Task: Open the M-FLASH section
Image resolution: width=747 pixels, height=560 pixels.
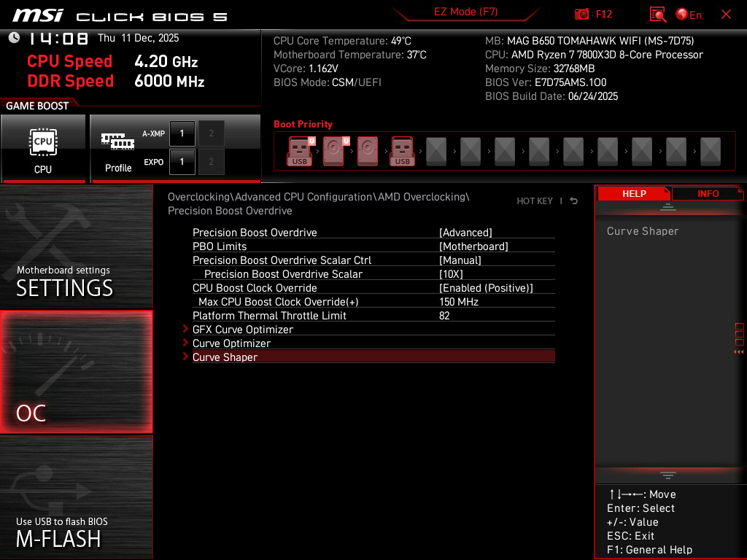Action: [76, 497]
